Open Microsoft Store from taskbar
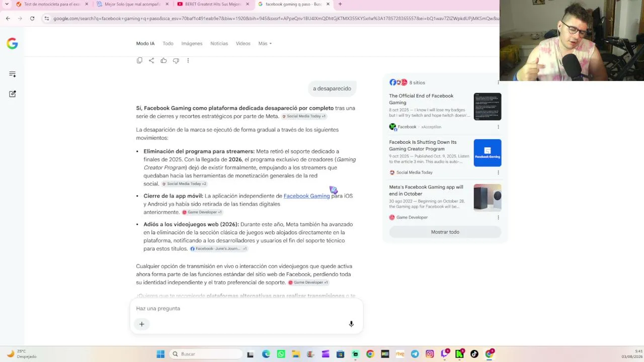The image size is (644, 362). (x=340, y=354)
